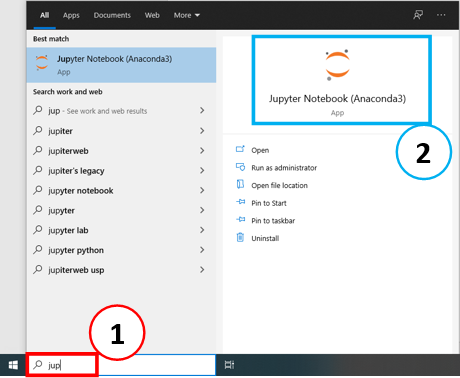Click search icon beside 'jupiterweb usp'
Screen dimensions: 460x378
pyautogui.click(x=38, y=269)
